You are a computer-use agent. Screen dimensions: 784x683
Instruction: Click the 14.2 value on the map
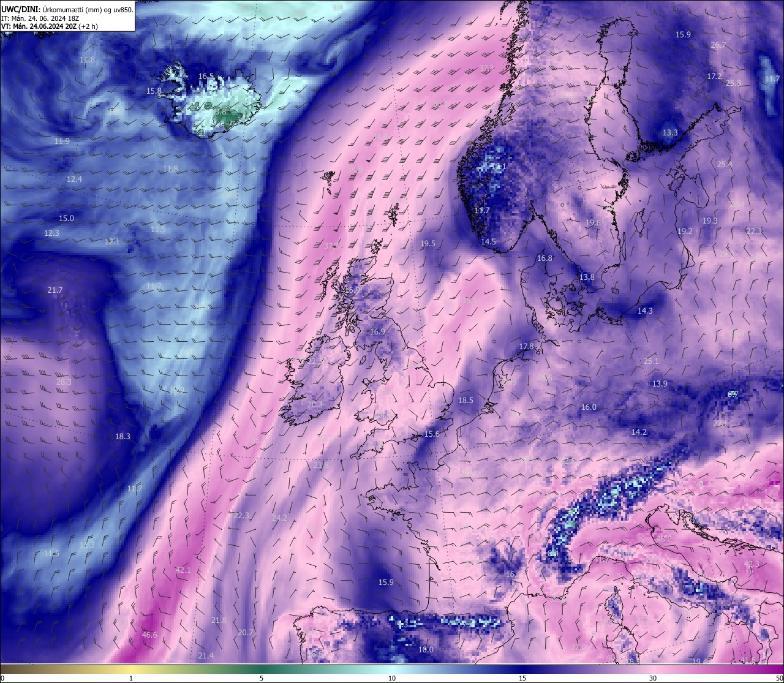pyautogui.click(x=639, y=432)
